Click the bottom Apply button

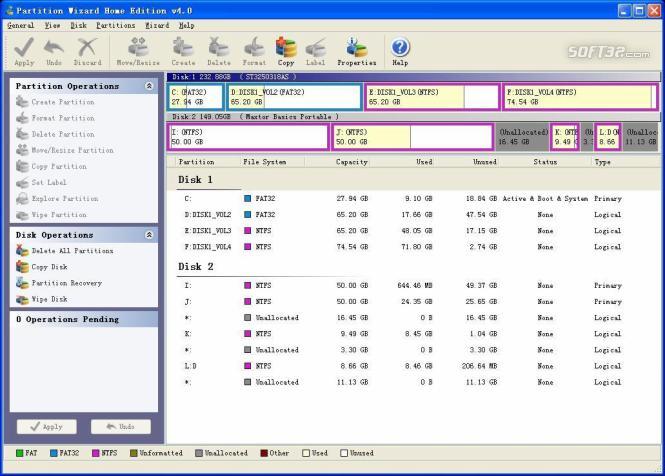[47, 427]
